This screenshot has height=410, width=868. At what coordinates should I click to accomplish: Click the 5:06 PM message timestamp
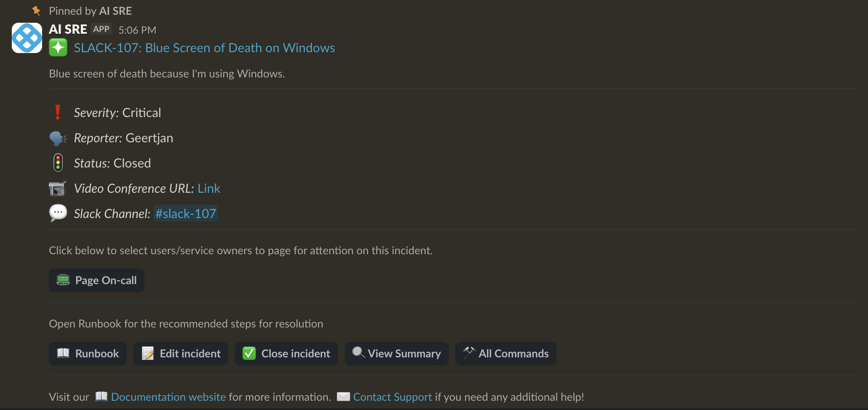click(x=137, y=30)
